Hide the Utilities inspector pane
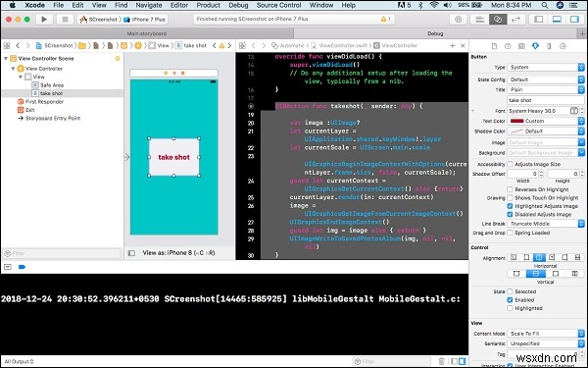This screenshot has height=368, width=588. (574, 20)
